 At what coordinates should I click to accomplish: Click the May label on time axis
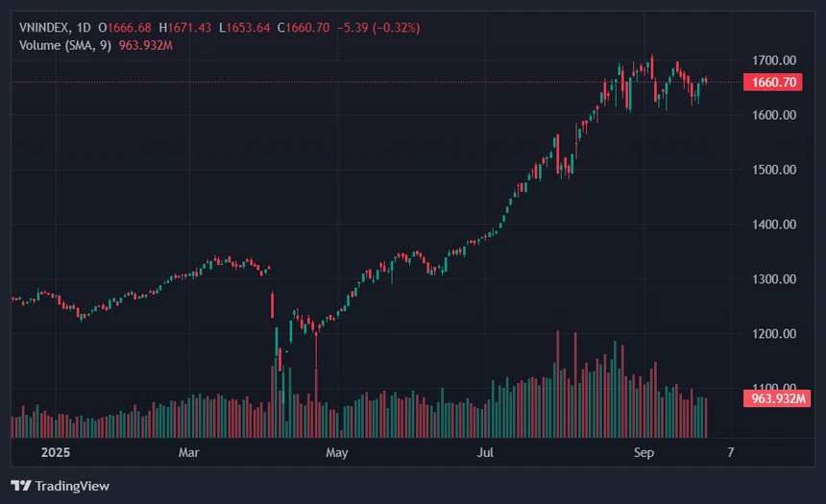point(336,451)
